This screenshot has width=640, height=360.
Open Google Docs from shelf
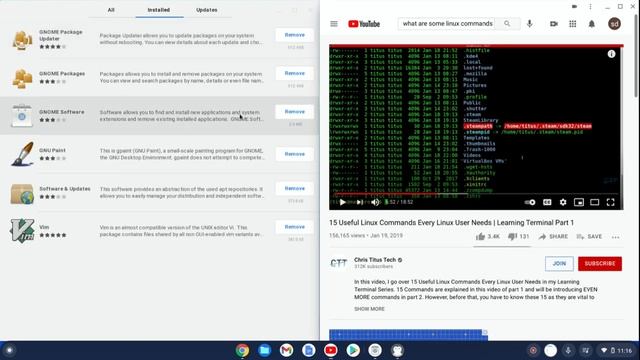309,350
